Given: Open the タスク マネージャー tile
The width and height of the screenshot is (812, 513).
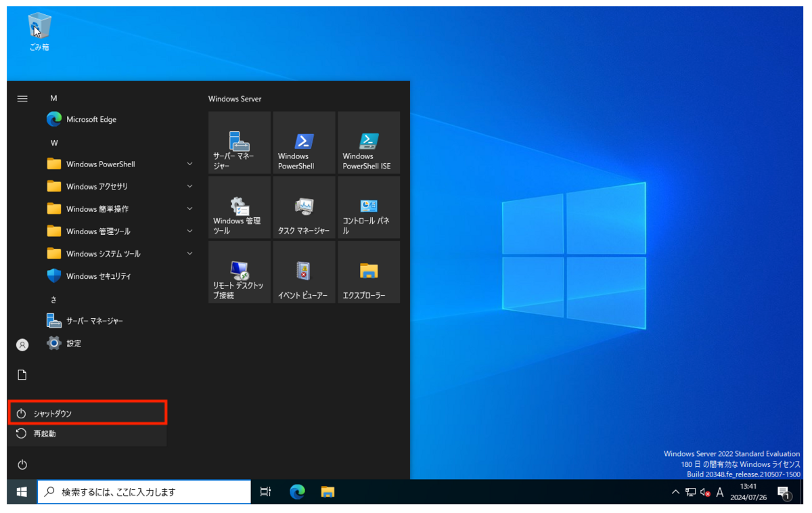Looking at the screenshot, I should click(304, 207).
